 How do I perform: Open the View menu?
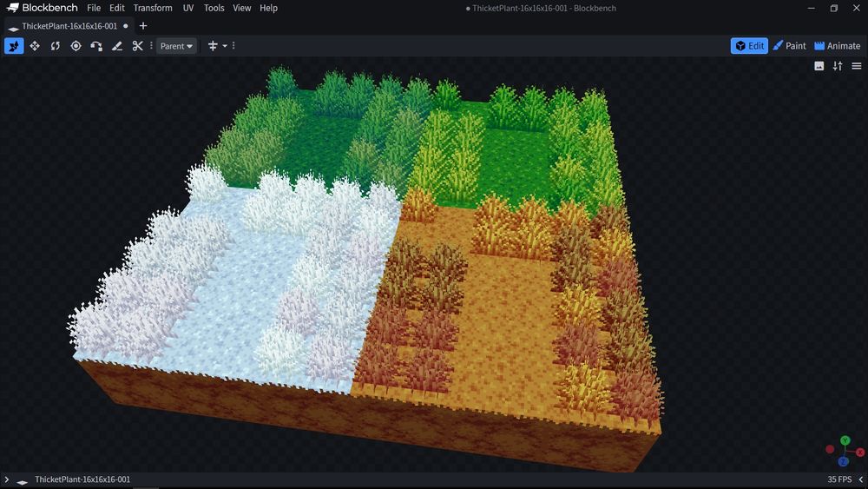(242, 8)
